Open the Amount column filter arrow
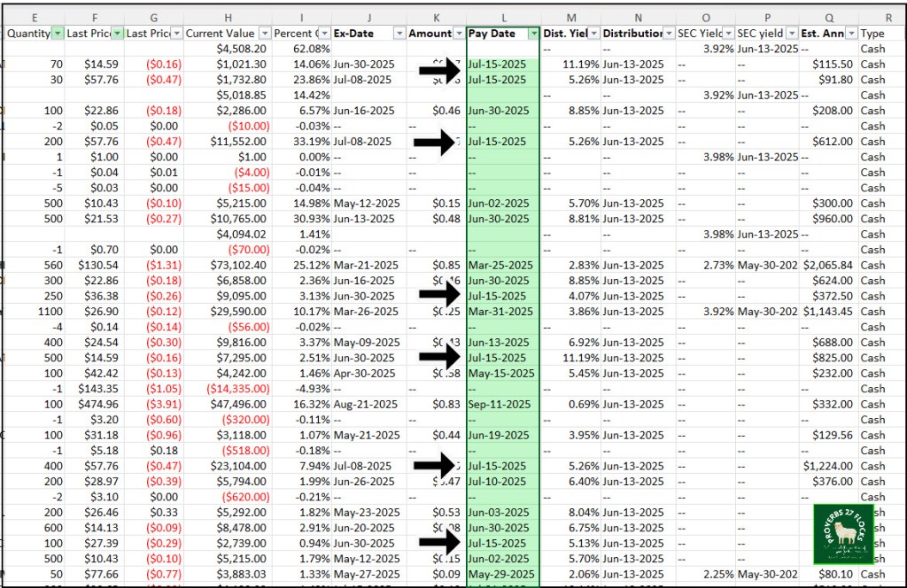 click(x=458, y=34)
